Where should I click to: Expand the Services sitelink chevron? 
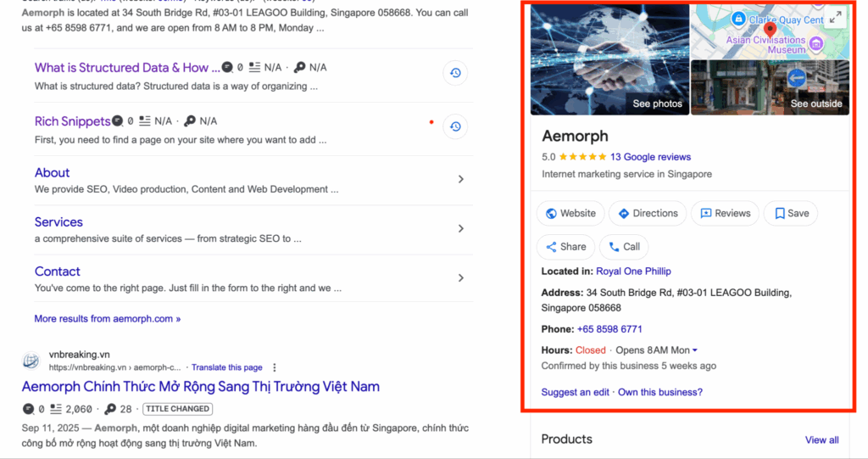(460, 228)
